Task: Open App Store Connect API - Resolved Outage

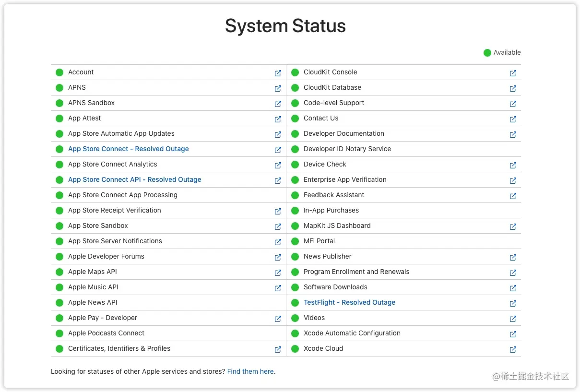Action: pos(135,179)
